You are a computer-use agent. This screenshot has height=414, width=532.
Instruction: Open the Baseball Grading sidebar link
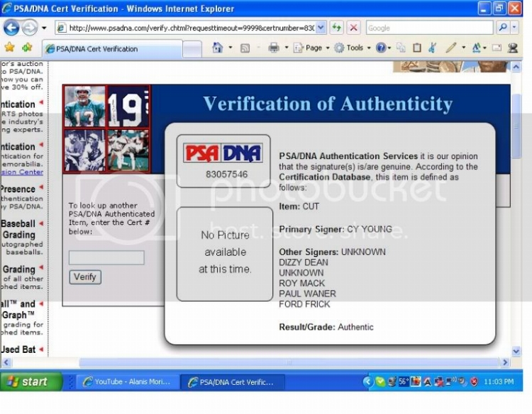(x=18, y=229)
